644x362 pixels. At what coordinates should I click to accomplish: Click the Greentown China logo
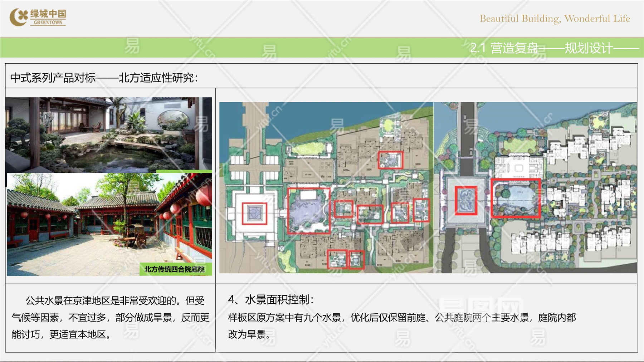38,17
